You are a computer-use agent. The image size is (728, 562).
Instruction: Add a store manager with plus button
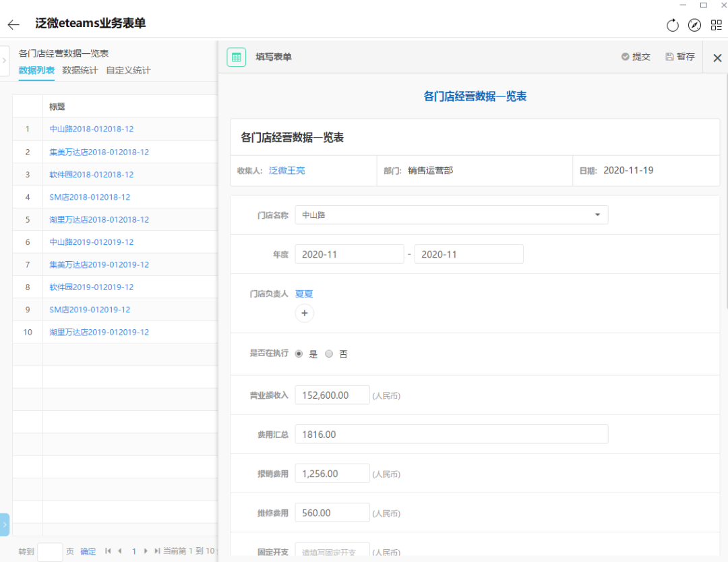305,313
